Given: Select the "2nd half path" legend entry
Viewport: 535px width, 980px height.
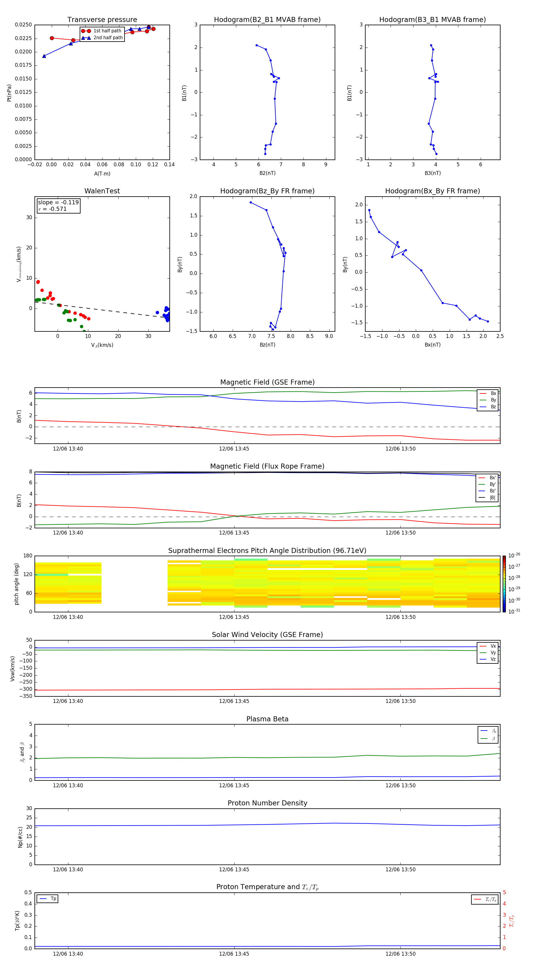Looking at the screenshot, I should (102, 38).
